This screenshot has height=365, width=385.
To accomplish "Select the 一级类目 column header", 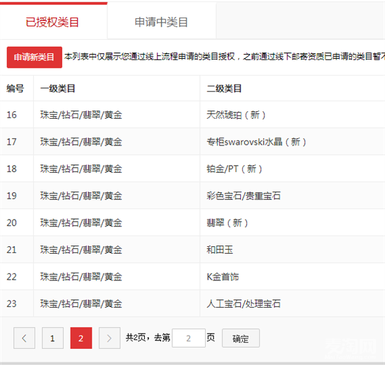I will [x=58, y=88].
